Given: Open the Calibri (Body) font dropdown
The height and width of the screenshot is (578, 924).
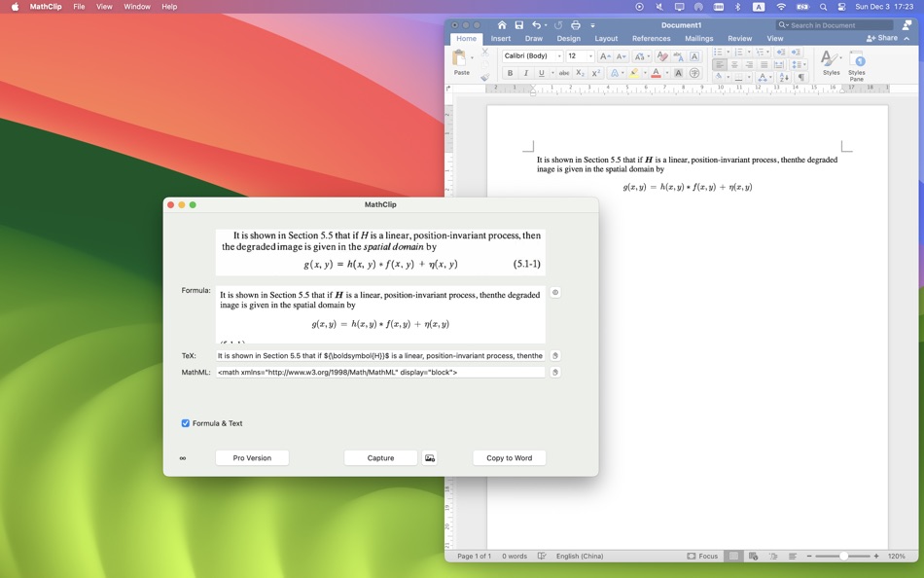Looking at the screenshot, I should 559,56.
